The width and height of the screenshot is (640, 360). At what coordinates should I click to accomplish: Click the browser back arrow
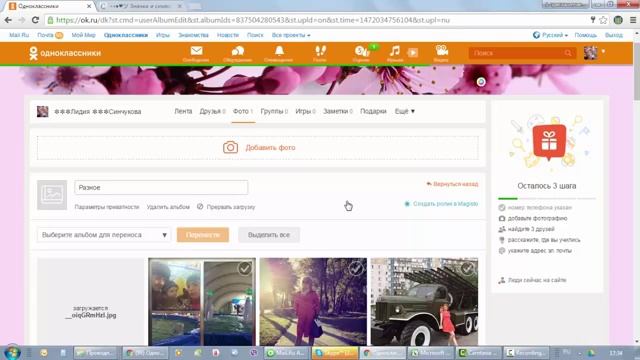point(8,20)
